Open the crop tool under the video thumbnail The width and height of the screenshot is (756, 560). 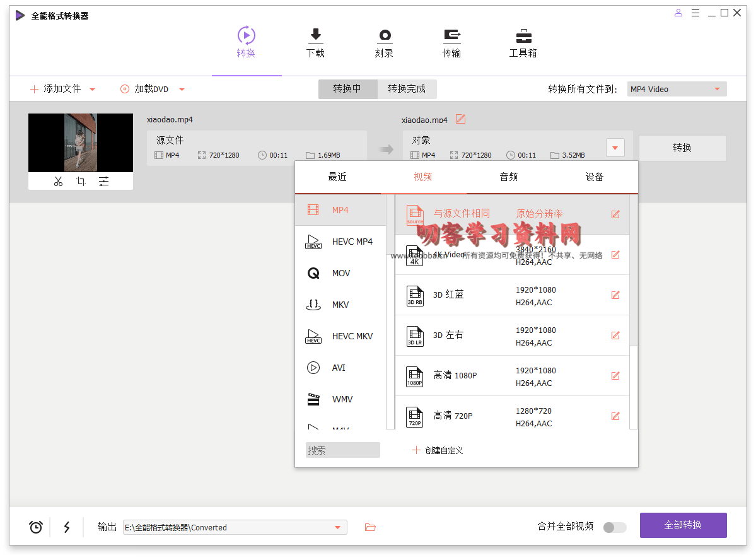click(x=81, y=182)
